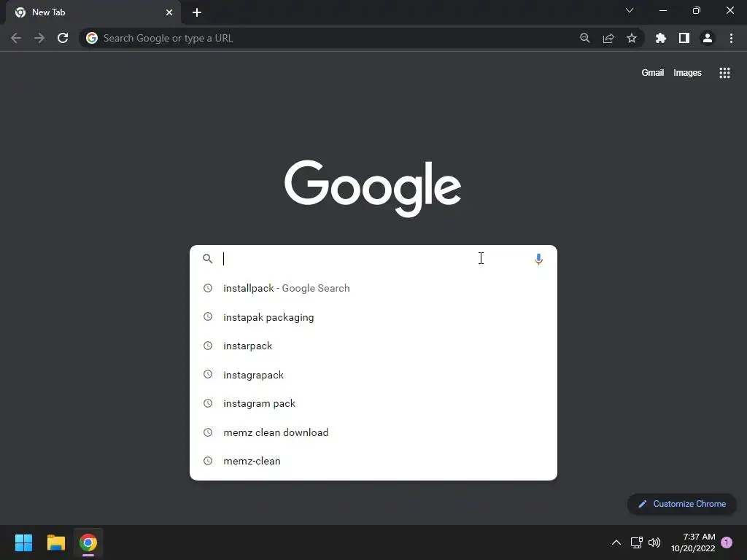Pick the instagram pack suggestion
The width and height of the screenshot is (747, 560).
point(373,403)
